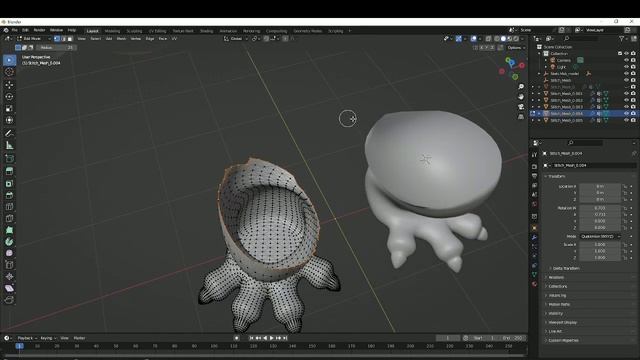Switch to the Geometry Nodes workspace tab
Image resolution: width=640 pixels, height=360 pixels.
(x=307, y=31)
